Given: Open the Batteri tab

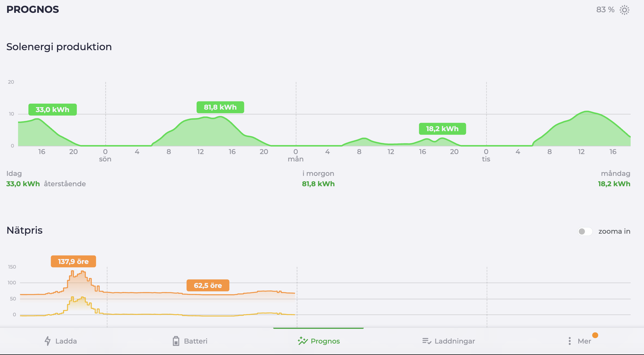Looking at the screenshot, I should click(190, 341).
